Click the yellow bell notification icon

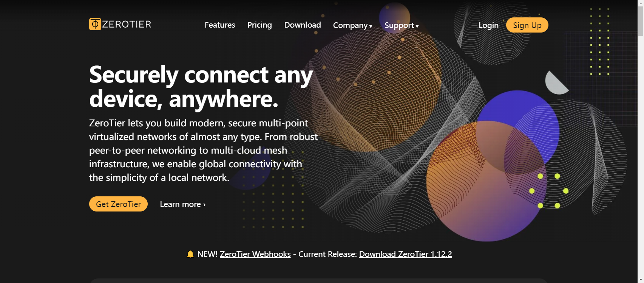(190, 254)
